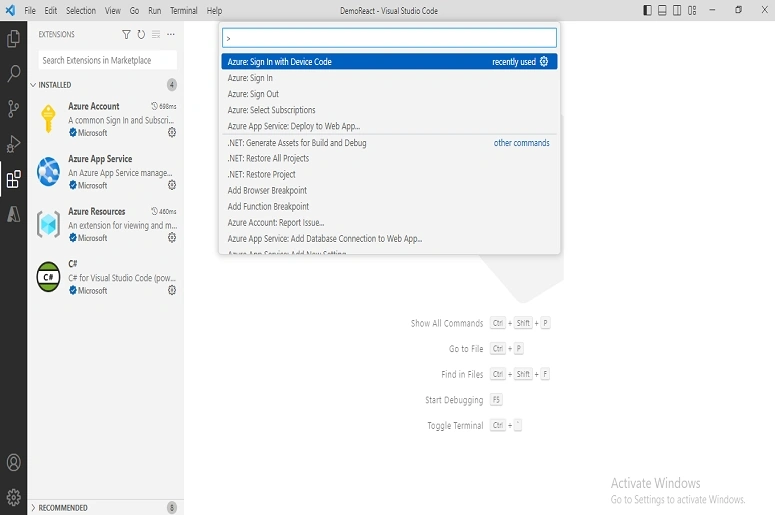Select Add Database Connection to Web App command

coord(389,239)
